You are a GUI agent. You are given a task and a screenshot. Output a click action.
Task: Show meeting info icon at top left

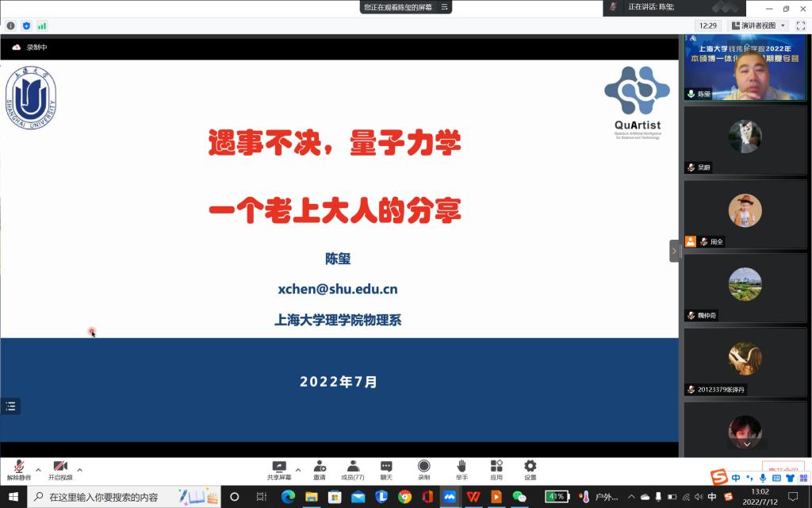tap(11, 25)
